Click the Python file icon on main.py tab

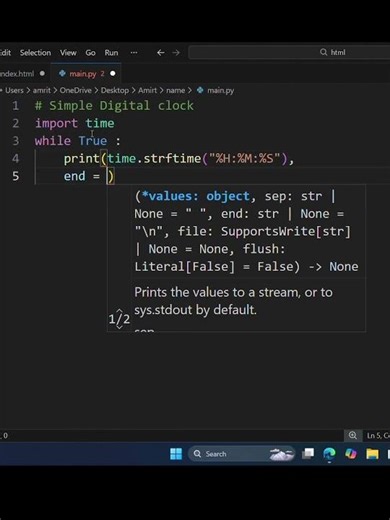(62, 73)
